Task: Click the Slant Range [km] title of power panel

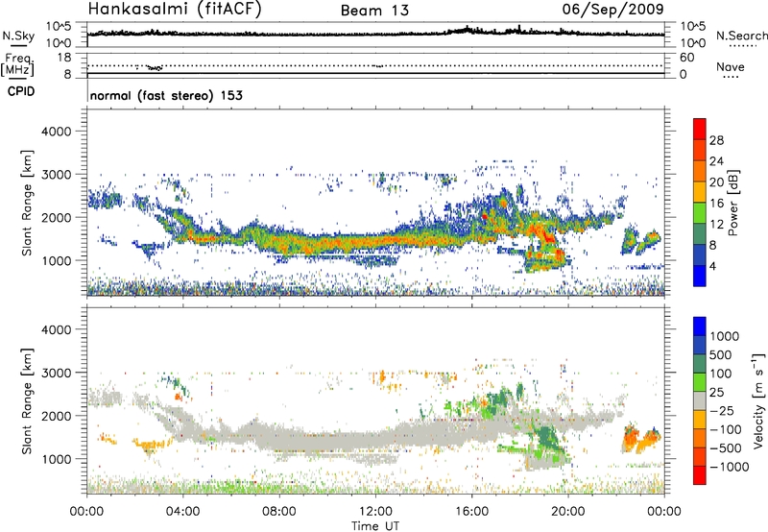Action: [27, 203]
